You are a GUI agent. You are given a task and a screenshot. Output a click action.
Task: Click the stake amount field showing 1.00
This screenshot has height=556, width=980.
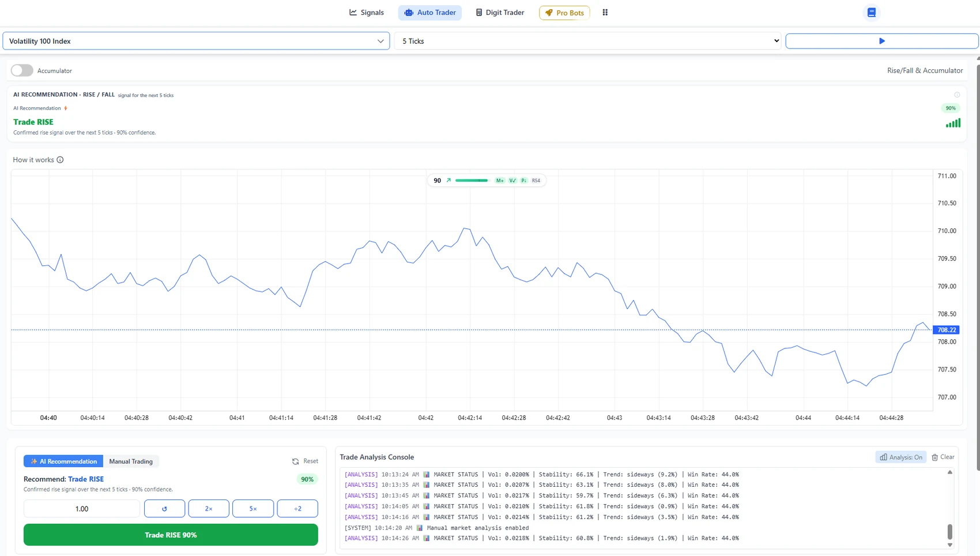pyautogui.click(x=82, y=509)
